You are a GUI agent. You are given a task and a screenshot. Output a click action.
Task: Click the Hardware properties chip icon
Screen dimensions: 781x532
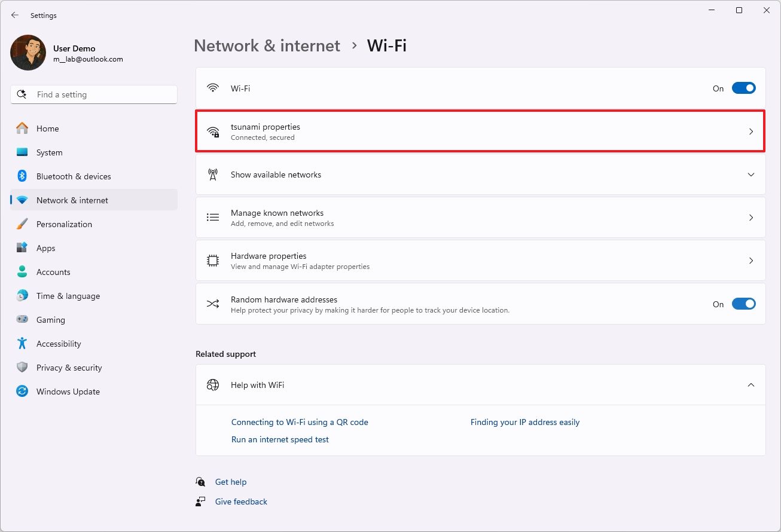coord(213,260)
